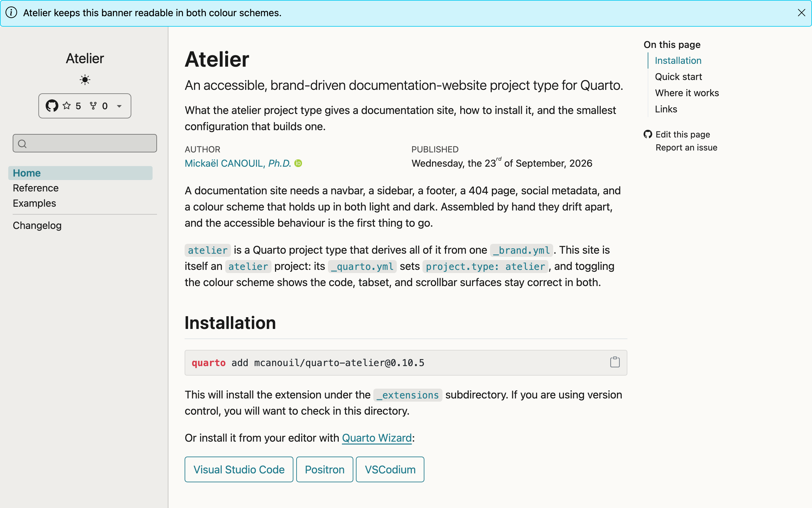Jump to Quick start section

click(678, 77)
